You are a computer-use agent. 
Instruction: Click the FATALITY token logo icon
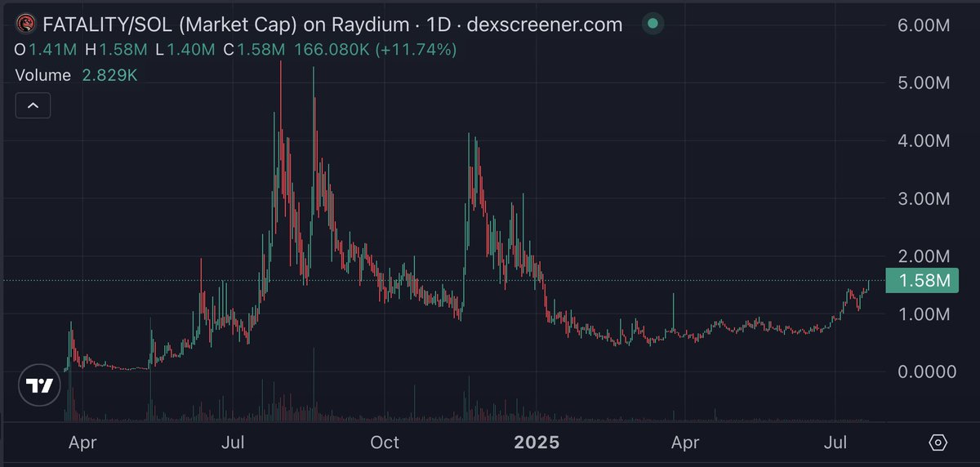[x=24, y=24]
